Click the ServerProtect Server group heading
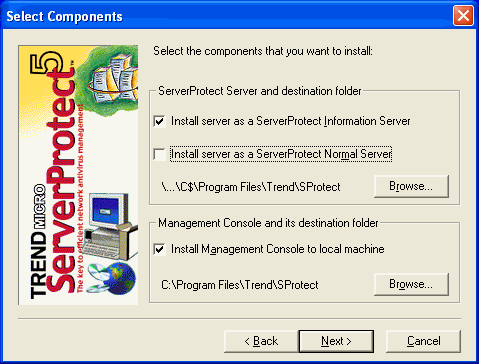 [x=260, y=91]
